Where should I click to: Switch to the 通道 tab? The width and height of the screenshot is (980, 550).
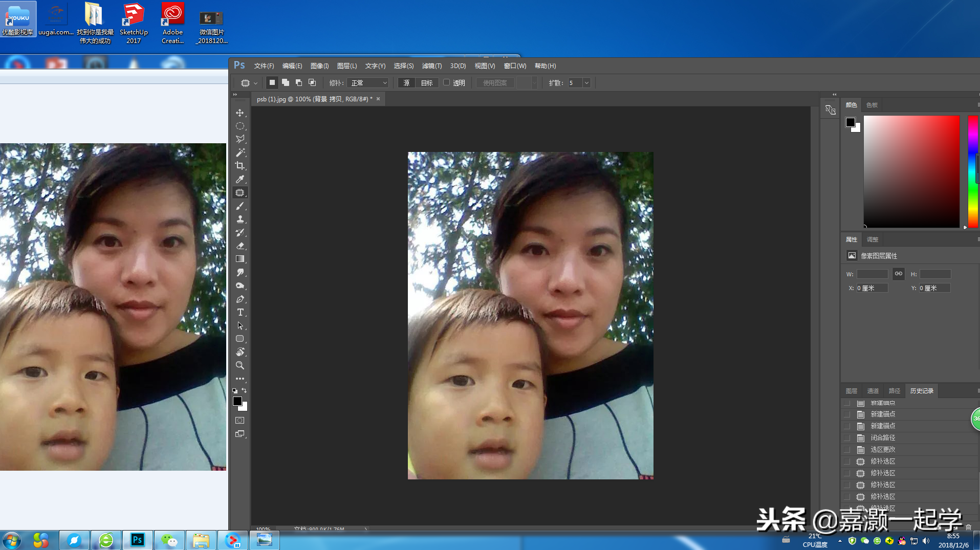(873, 391)
